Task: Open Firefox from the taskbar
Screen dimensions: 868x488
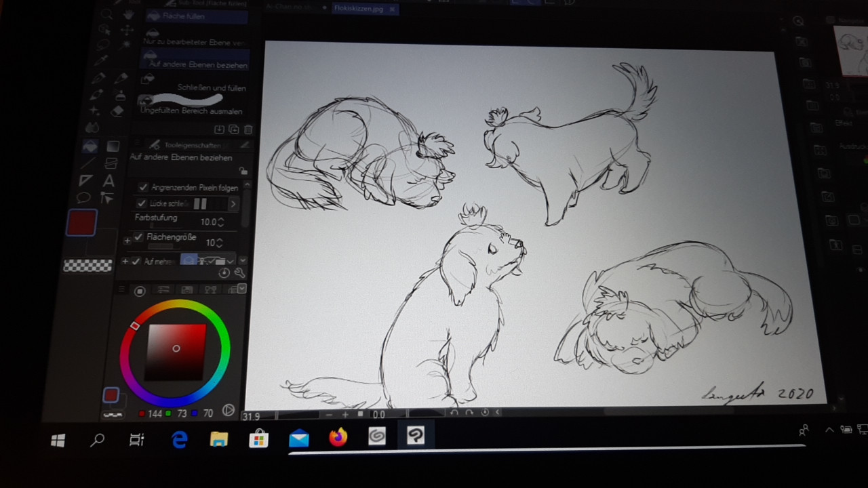Action: (338, 439)
